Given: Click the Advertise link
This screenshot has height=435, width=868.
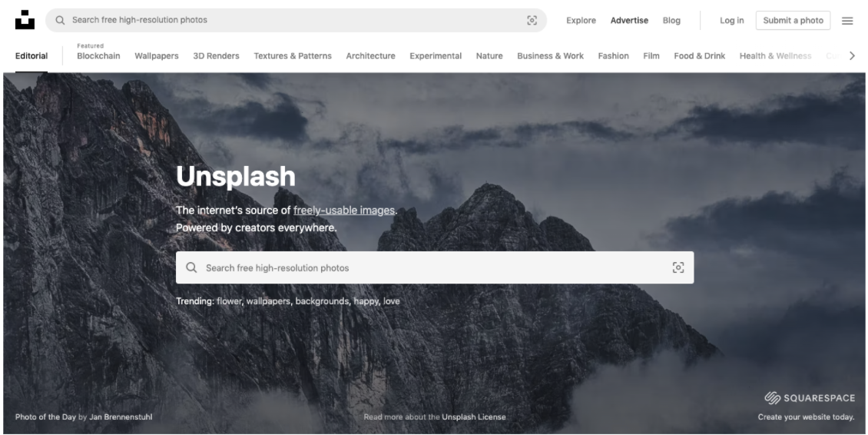Looking at the screenshot, I should 629,21.
